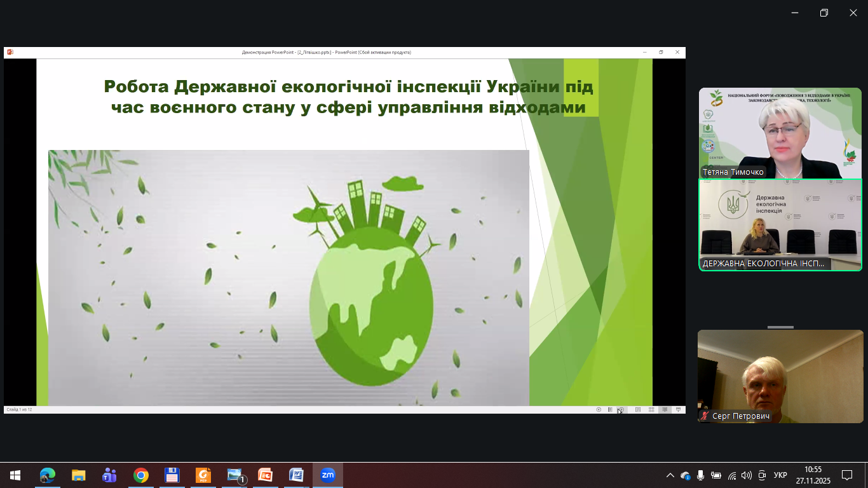
Task: Toggle microphone icon in system tray
Action: click(700, 475)
